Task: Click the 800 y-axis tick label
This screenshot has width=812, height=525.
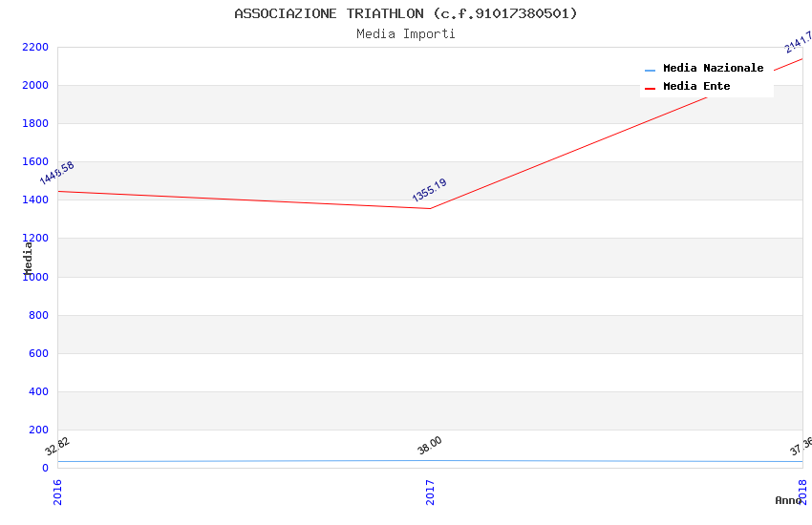Action: (38, 315)
